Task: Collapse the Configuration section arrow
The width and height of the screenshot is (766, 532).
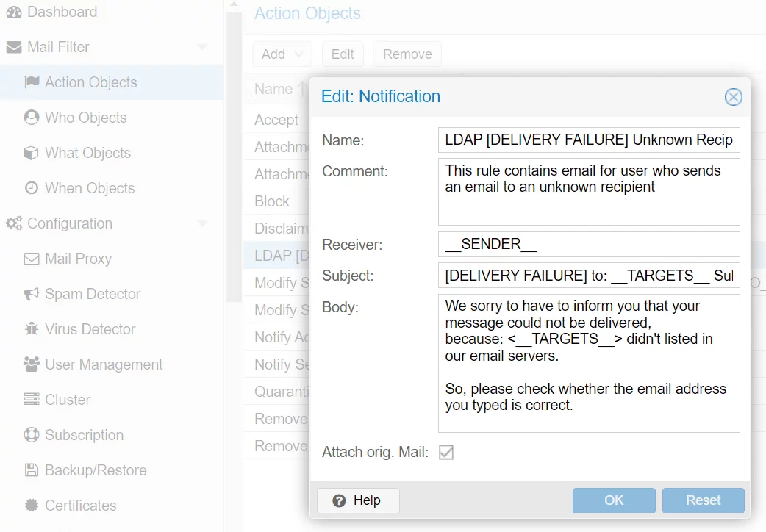Action: 203,224
